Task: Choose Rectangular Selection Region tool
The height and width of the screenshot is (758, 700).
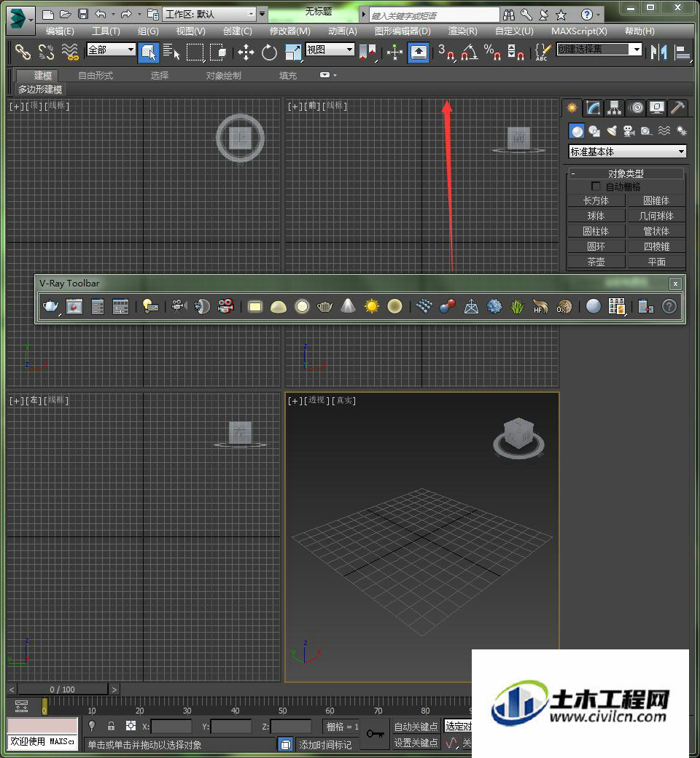Action: [195, 52]
